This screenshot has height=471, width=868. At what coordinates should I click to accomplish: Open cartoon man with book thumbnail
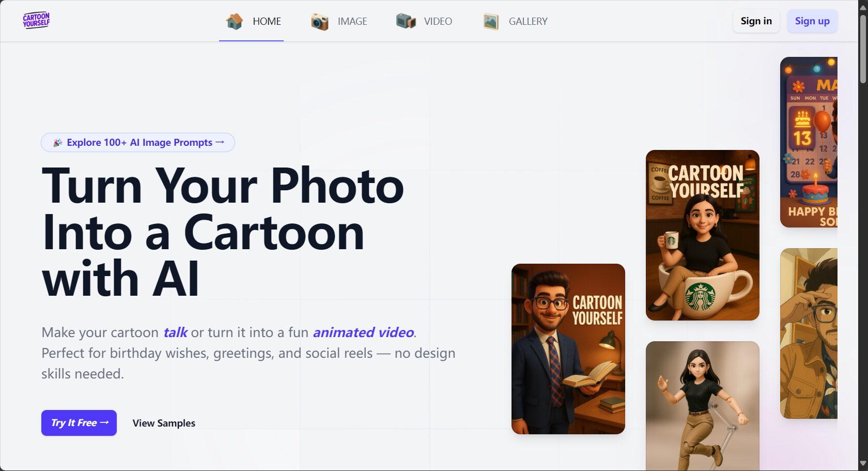click(568, 349)
